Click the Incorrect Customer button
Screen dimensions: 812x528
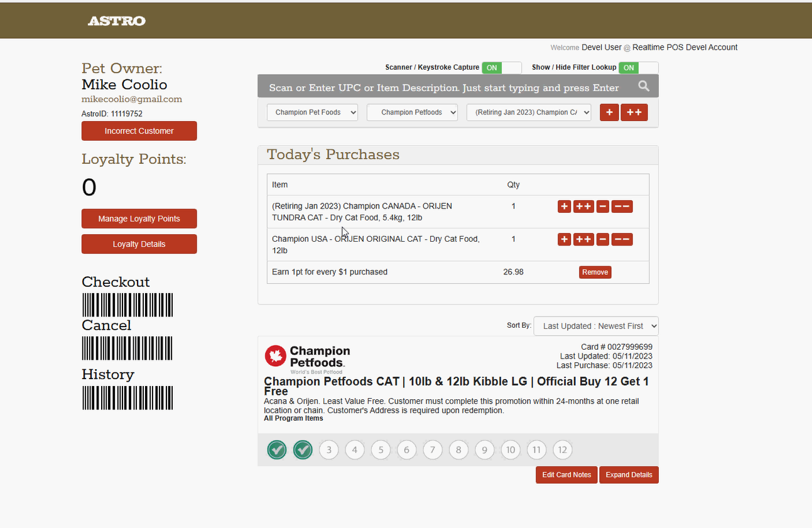(139, 131)
